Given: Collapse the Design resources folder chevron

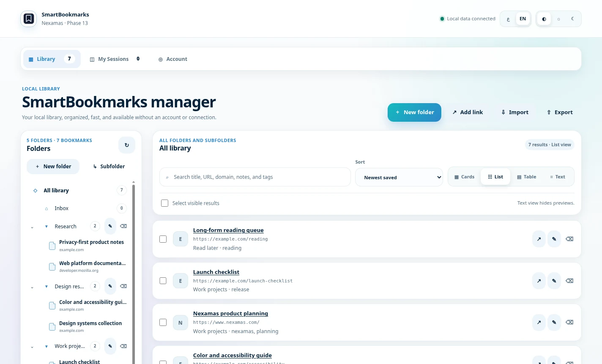Looking at the screenshot, I should click(32, 287).
